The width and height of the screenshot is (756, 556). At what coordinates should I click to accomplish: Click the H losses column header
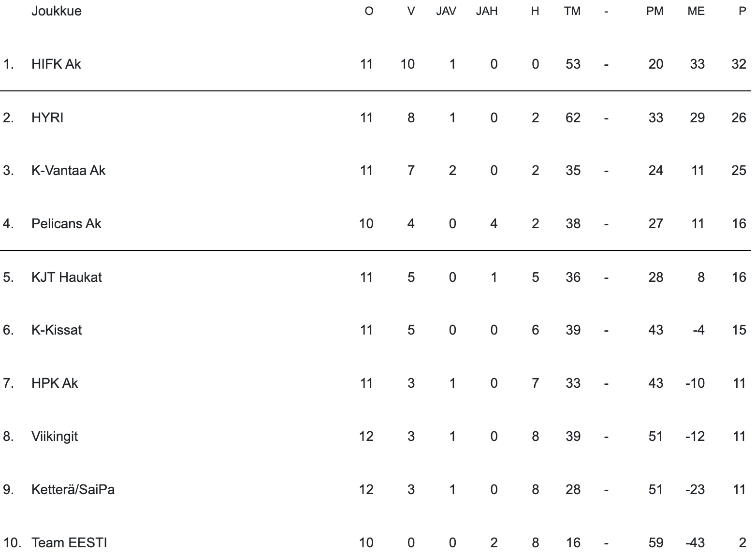click(535, 11)
